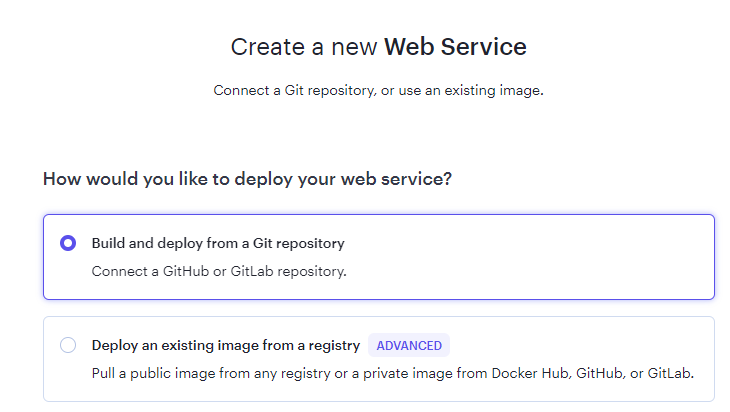Click the 'Pull a public image' description text
Viewport: 730px width, 412px height.
pos(392,373)
